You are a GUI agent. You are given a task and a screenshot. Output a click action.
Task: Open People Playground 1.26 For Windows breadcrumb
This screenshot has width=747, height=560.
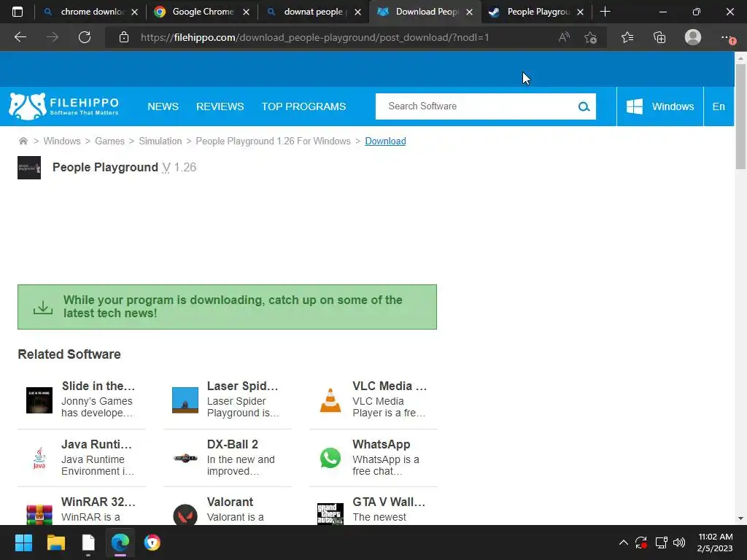click(x=273, y=141)
